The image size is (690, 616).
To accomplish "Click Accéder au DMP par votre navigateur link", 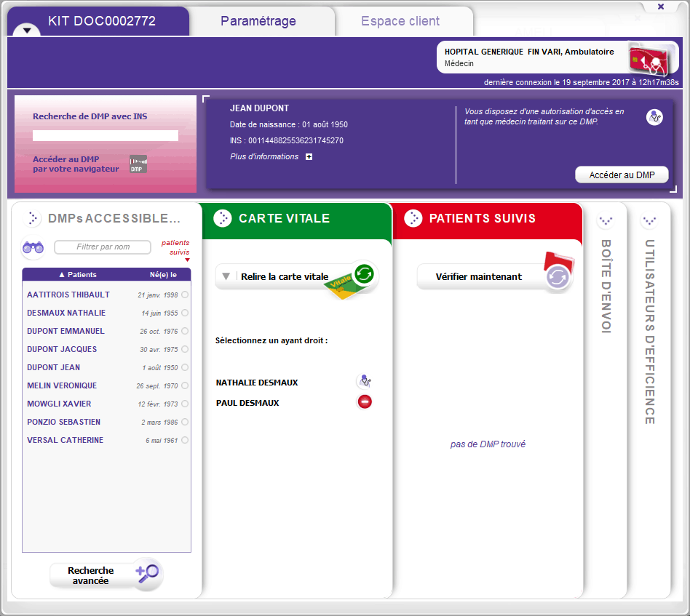I will 76,164.
